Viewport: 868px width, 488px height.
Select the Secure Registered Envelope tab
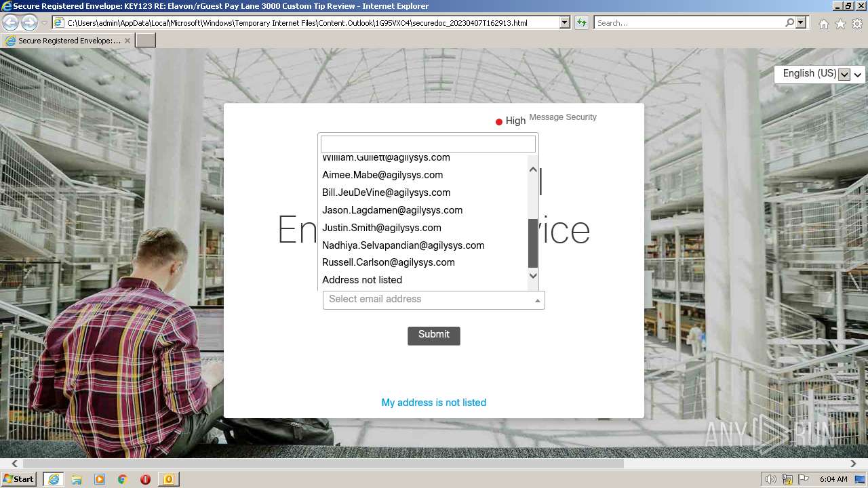coord(68,41)
